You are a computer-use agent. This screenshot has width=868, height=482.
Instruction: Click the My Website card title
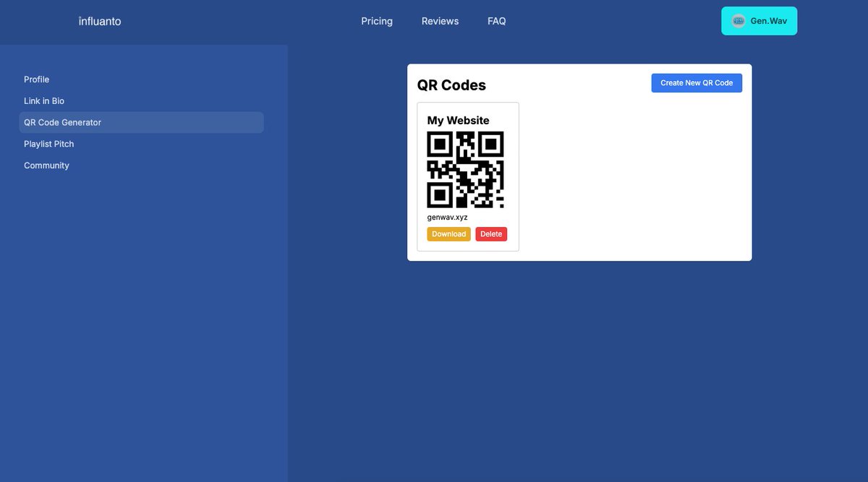(x=458, y=121)
